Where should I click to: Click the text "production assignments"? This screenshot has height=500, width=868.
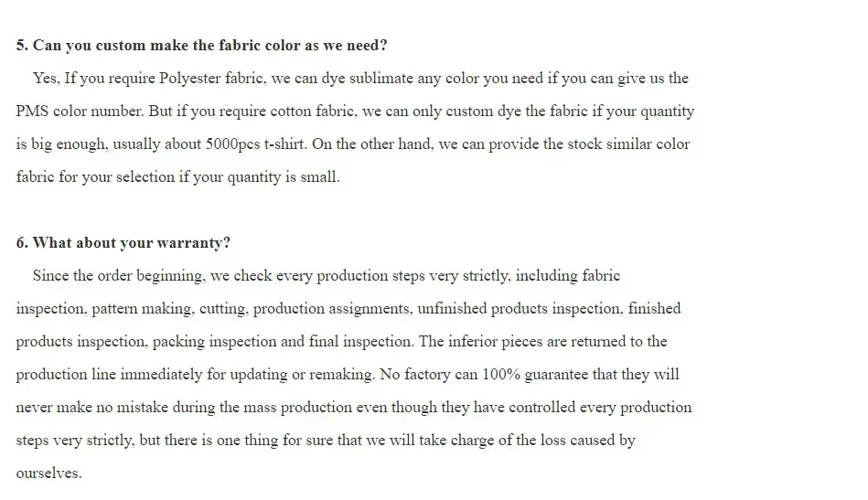pos(333,309)
